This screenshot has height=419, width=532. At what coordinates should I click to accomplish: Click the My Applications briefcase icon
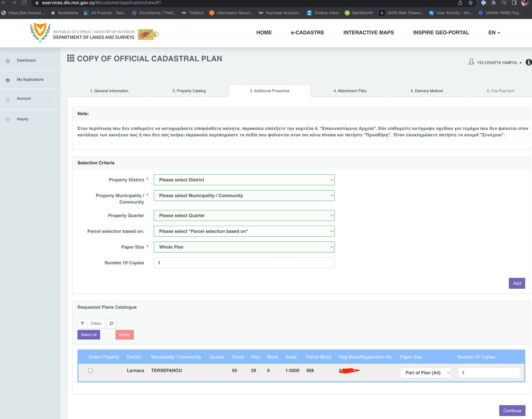(x=8, y=80)
